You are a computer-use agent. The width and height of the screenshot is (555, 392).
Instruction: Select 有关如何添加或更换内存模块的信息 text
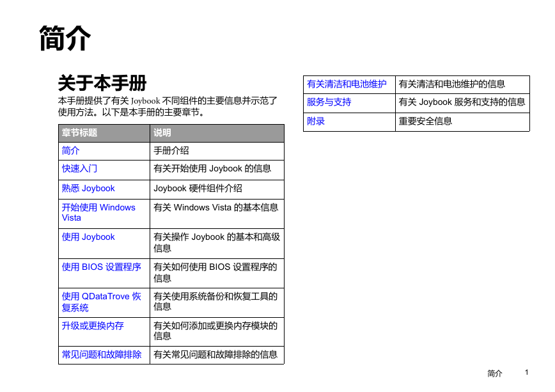[x=215, y=331]
